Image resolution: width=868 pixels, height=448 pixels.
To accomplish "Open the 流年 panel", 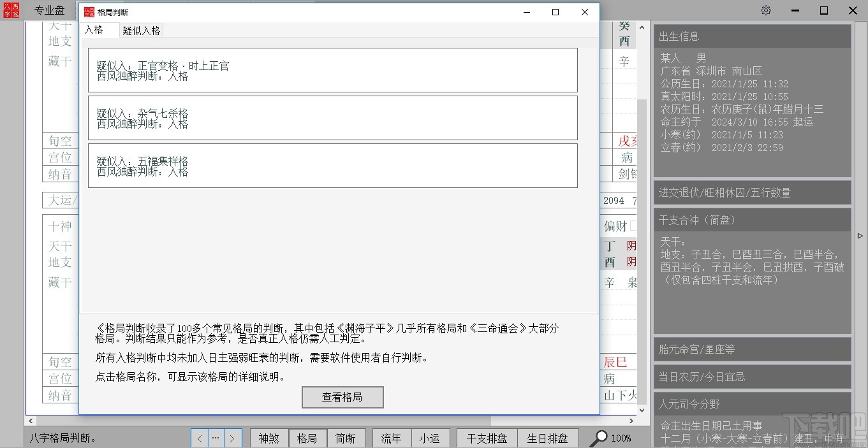I will pyautogui.click(x=391, y=438).
